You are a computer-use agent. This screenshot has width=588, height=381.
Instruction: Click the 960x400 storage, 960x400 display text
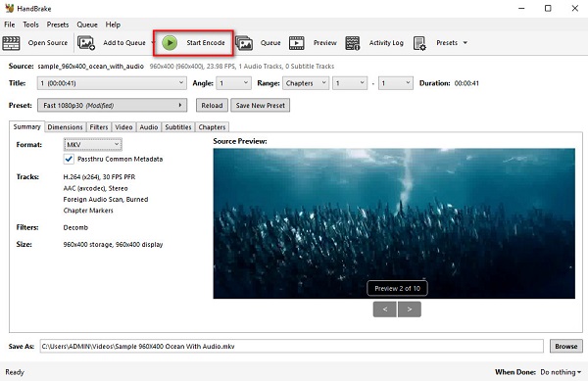tap(113, 244)
